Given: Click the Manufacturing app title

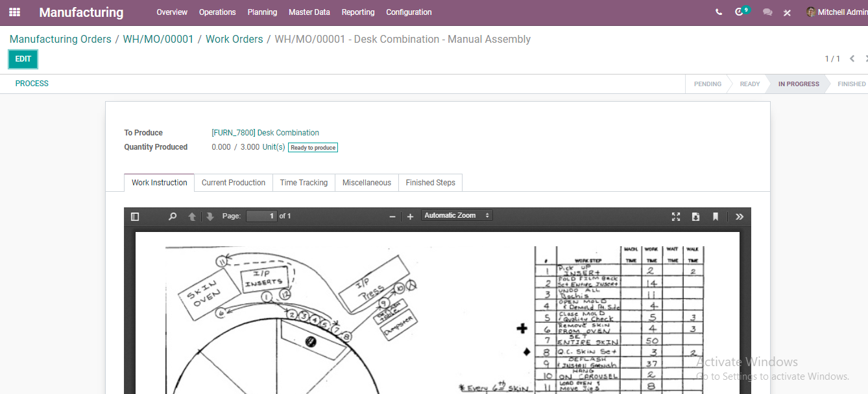Looking at the screenshot, I should [x=81, y=12].
